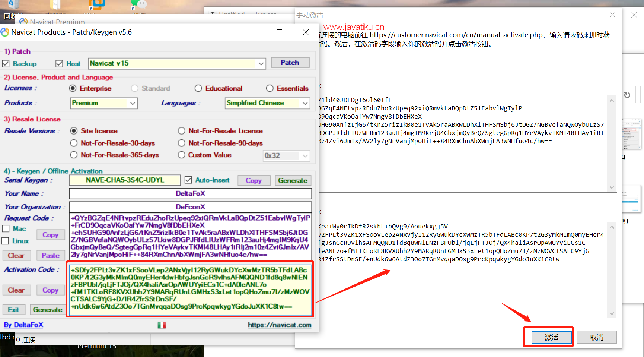This screenshot has width=644, height=357.
Task: Click the Serial Keygen input field
Action: (x=125, y=180)
